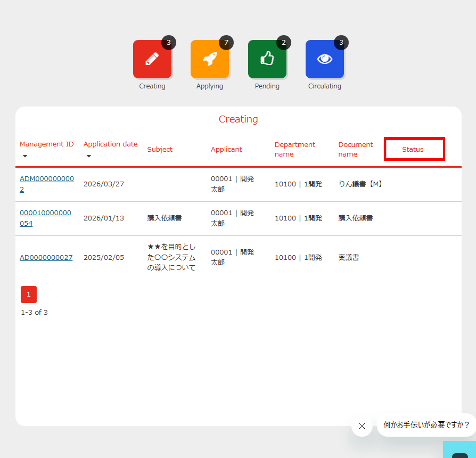476x458 pixels.
Task: Close the chat help popup with X
Action: [362, 426]
